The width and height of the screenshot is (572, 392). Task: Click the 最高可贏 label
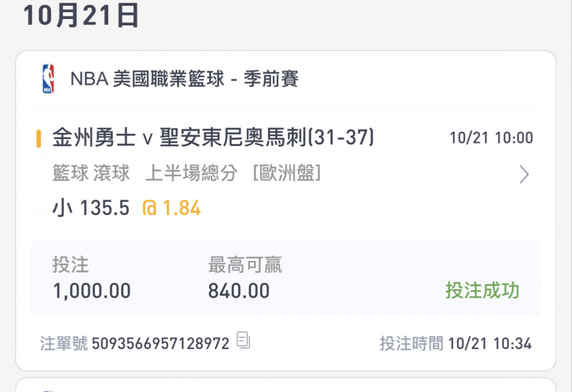(245, 265)
